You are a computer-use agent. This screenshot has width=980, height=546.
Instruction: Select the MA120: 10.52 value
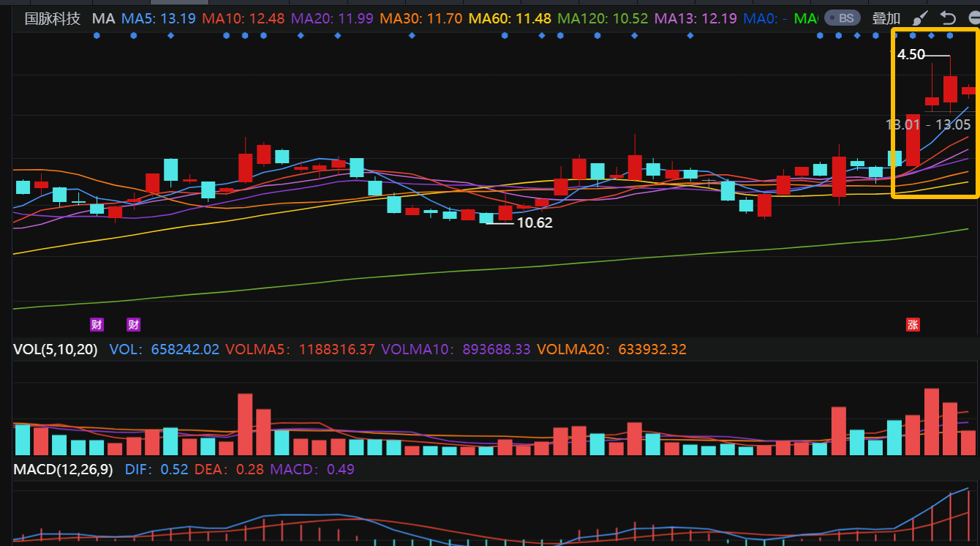(x=603, y=18)
